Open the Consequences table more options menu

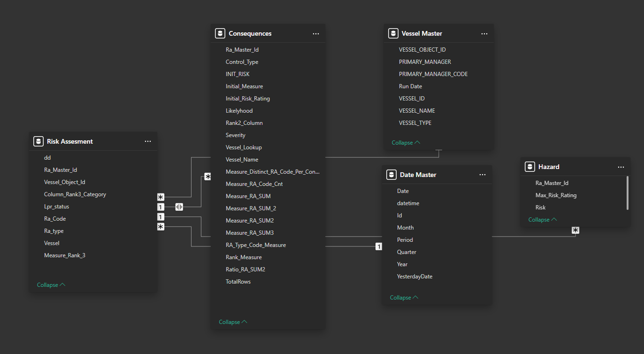coord(316,34)
